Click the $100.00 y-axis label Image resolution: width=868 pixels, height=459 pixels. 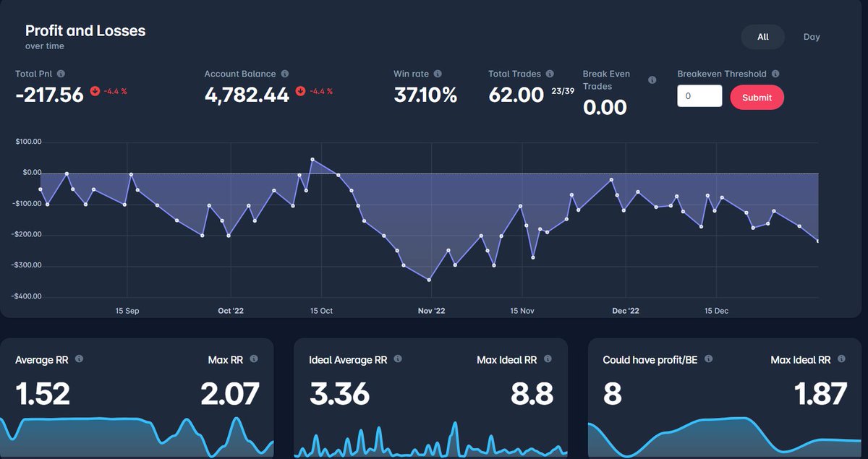tap(28, 142)
